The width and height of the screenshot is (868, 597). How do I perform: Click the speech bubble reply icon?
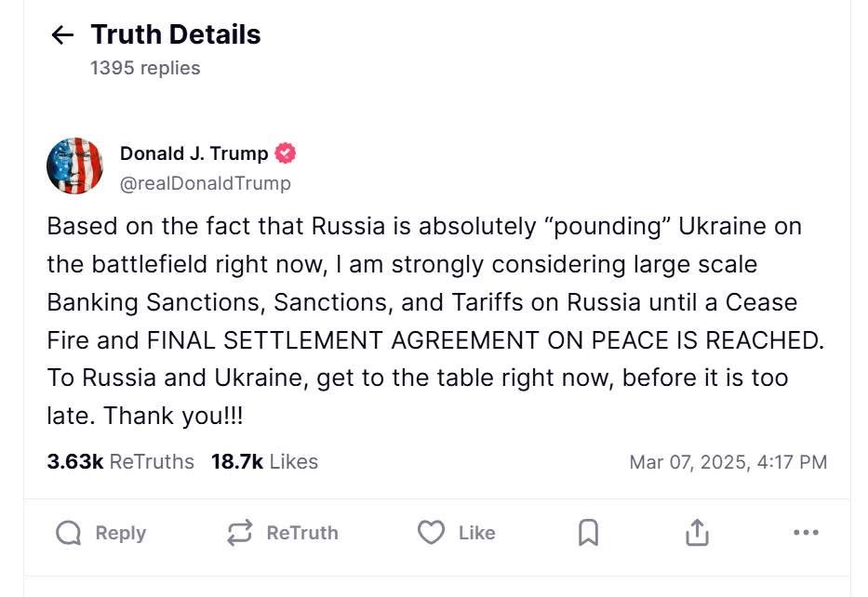point(69,533)
